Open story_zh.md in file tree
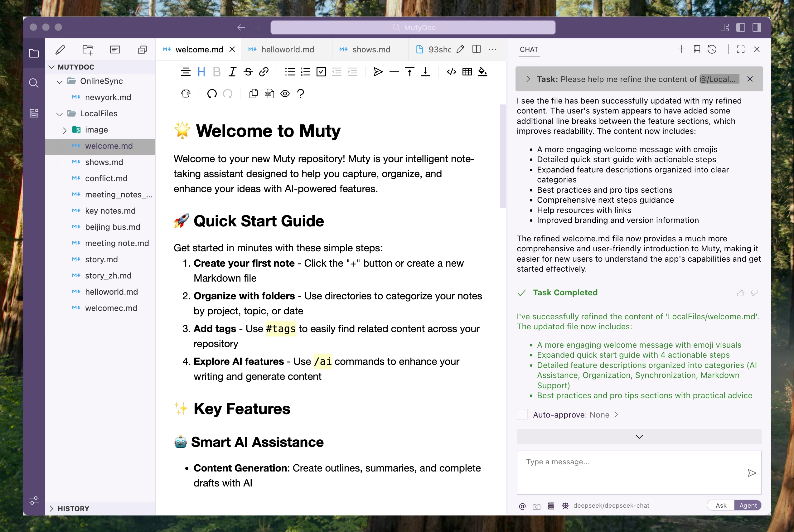 [108, 275]
